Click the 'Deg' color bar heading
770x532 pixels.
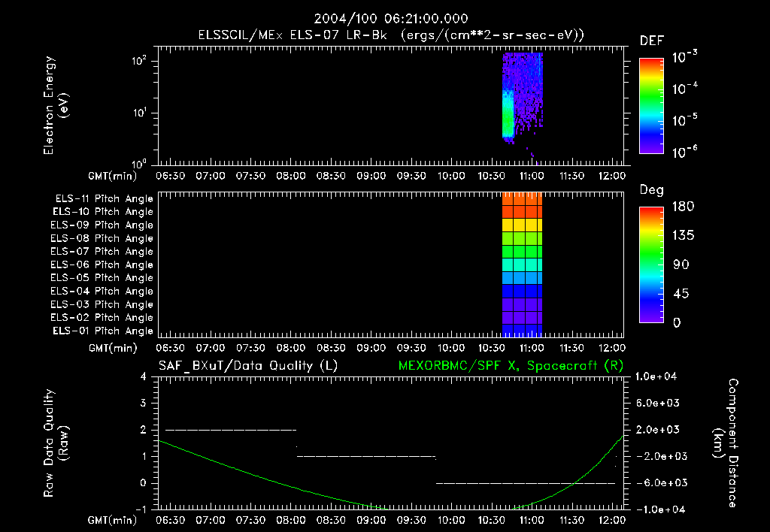652,190
